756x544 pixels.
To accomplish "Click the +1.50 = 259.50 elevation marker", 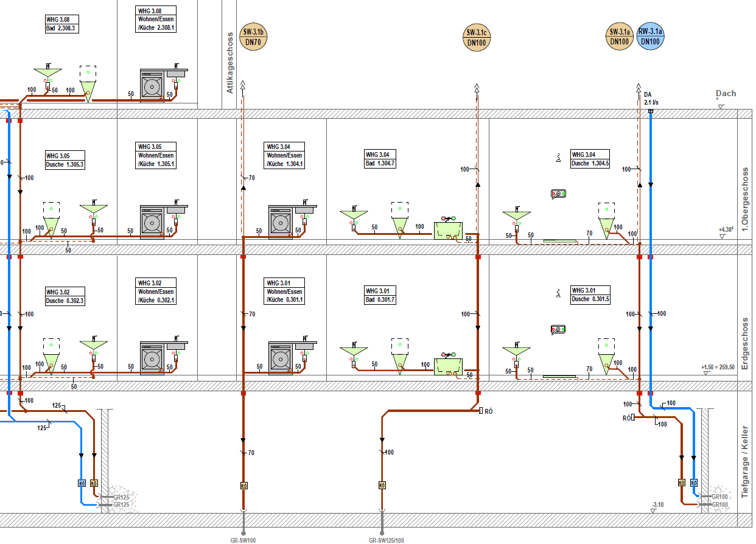I will [717, 368].
